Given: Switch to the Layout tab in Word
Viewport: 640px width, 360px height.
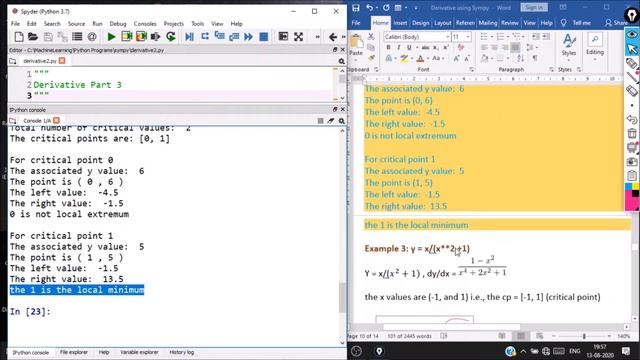Looking at the screenshot, I should (442, 23).
